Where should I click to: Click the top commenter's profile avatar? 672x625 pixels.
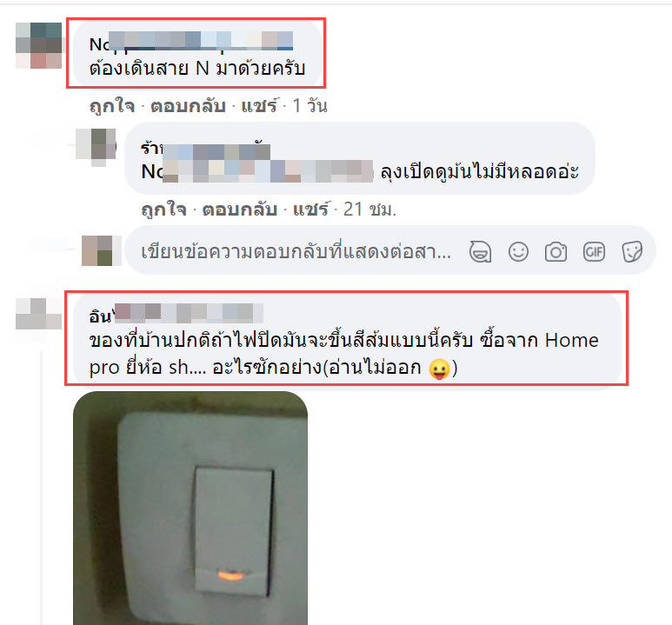pyautogui.click(x=38, y=45)
